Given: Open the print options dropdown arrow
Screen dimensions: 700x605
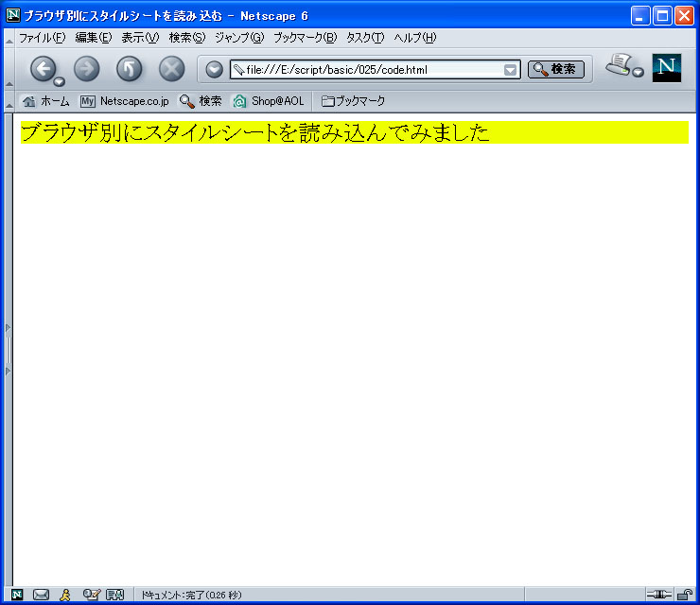Looking at the screenshot, I should [639, 72].
